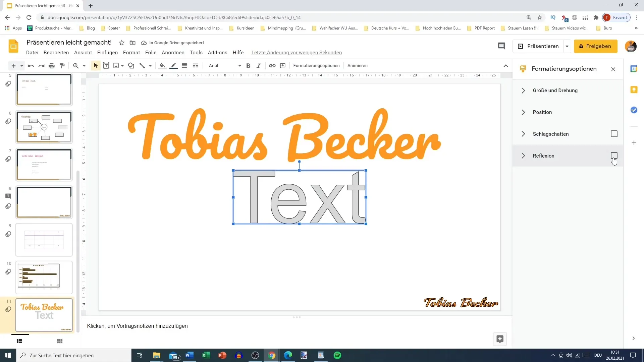The image size is (644, 362).
Task: Open the comment history icon
Action: [x=501, y=46]
